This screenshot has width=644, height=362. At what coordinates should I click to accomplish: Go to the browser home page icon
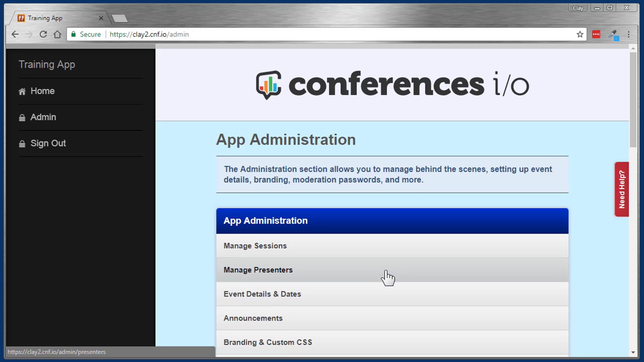[57, 34]
